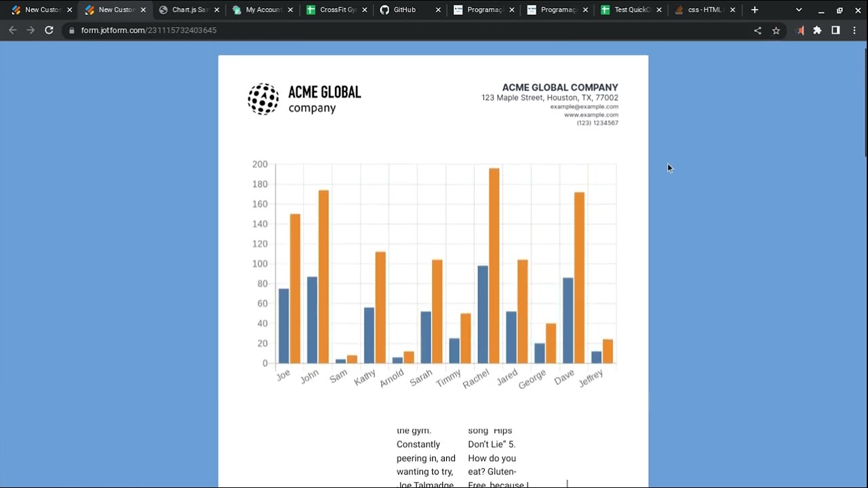
Task: Open the share icon in the address bar
Action: pos(757,30)
